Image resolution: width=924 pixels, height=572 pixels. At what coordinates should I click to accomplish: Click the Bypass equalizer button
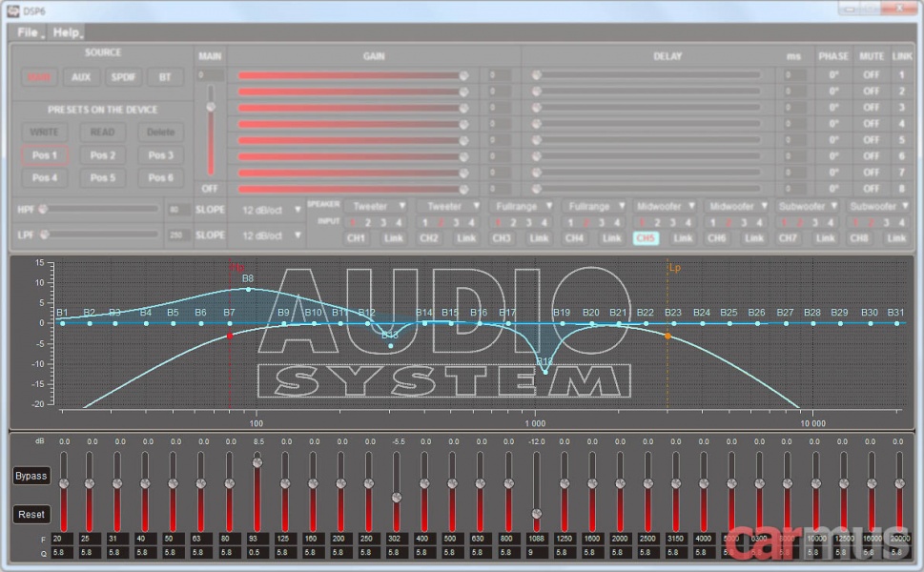[31, 476]
